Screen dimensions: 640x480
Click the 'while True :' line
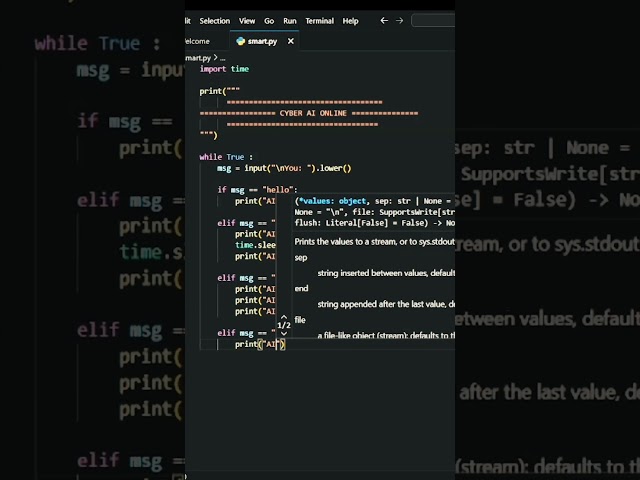pos(226,157)
